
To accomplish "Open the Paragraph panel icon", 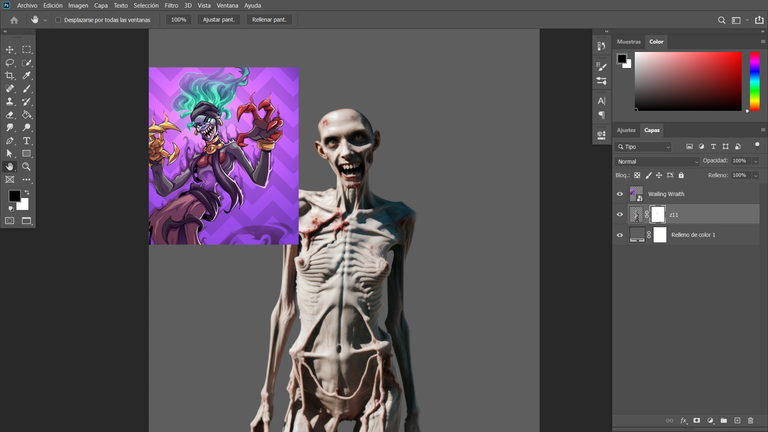I will 601,115.
